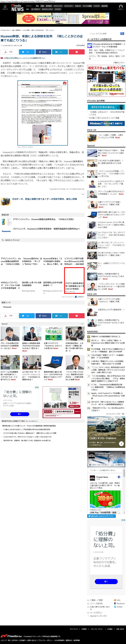Click Facebook Share below the 関連リンク section
This screenshot has height=644, width=126.
tap(43, 315)
